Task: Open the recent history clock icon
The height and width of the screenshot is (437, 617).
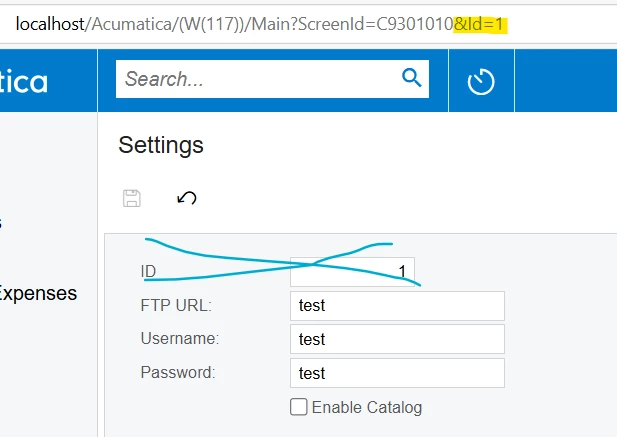Action: click(482, 82)
